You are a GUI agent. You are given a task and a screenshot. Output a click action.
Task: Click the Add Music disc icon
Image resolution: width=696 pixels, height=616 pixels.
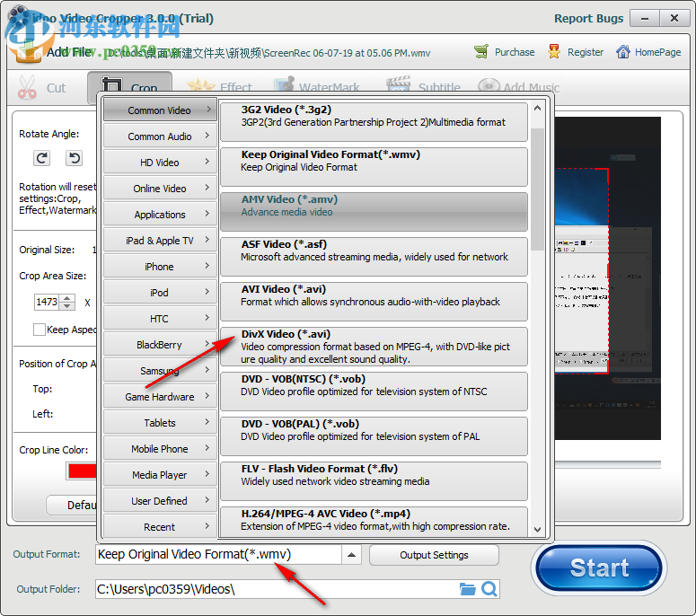(489, 85)
